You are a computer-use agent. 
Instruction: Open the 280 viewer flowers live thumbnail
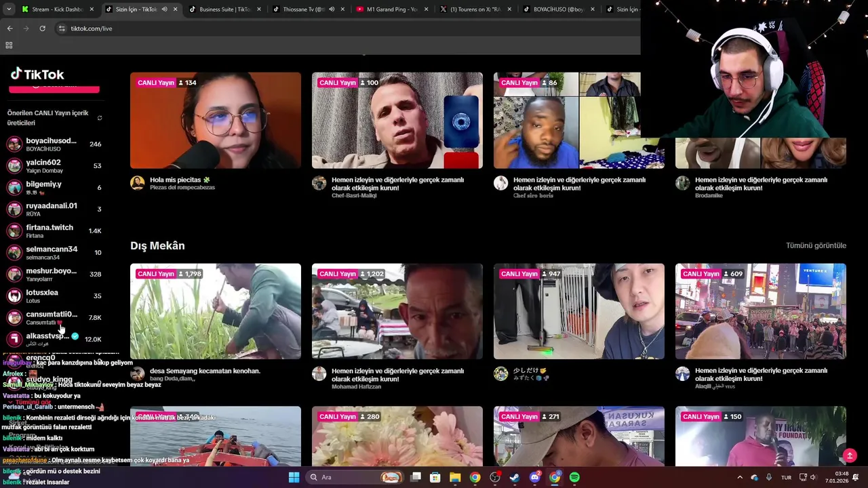(397, 436)
